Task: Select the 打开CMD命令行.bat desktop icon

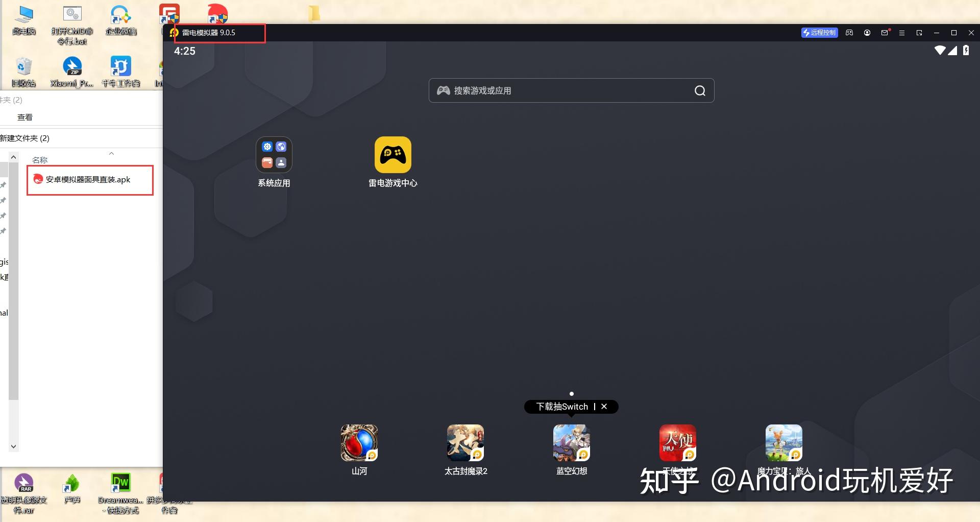Action: click(72, 26)
